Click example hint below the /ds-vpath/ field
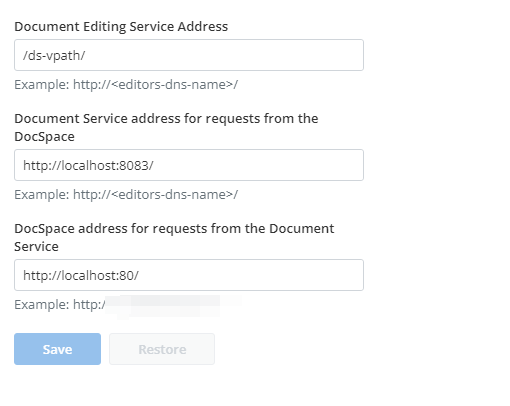This screenshot has height=406, width=510. [126, 84]
